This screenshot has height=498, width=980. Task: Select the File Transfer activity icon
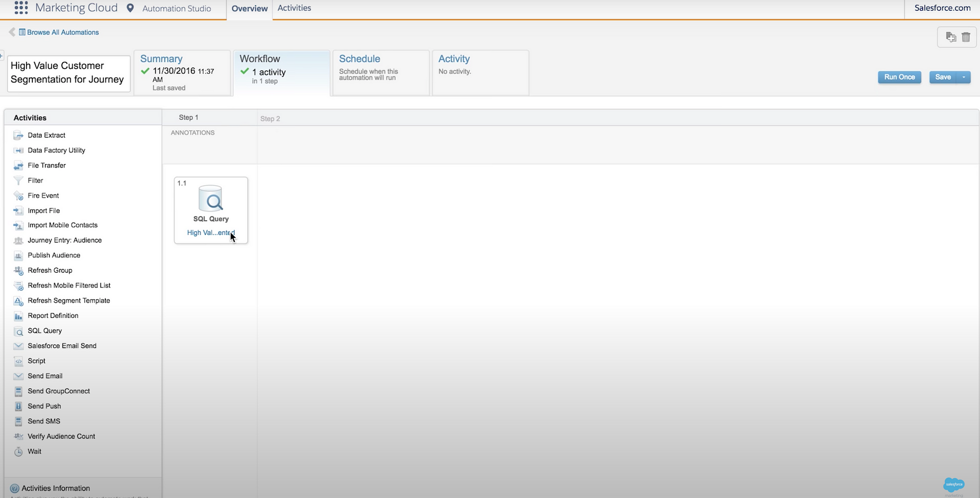click(x=18, y=166)
